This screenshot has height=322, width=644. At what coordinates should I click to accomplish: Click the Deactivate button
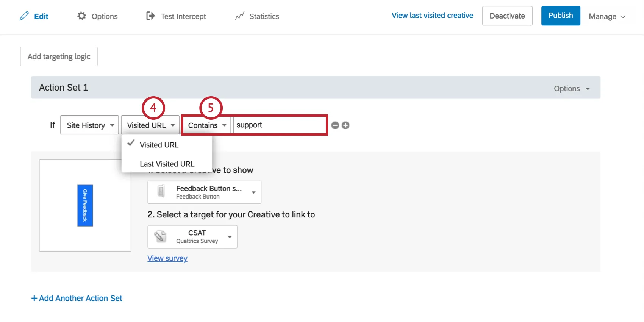coord(507,16)
